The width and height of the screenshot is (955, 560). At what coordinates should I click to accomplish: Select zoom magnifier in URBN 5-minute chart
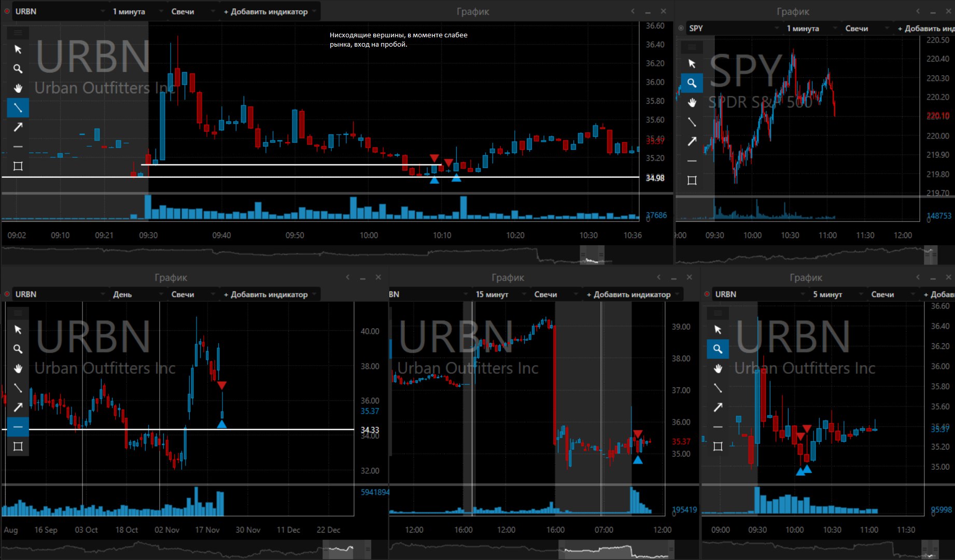[718, 349]
